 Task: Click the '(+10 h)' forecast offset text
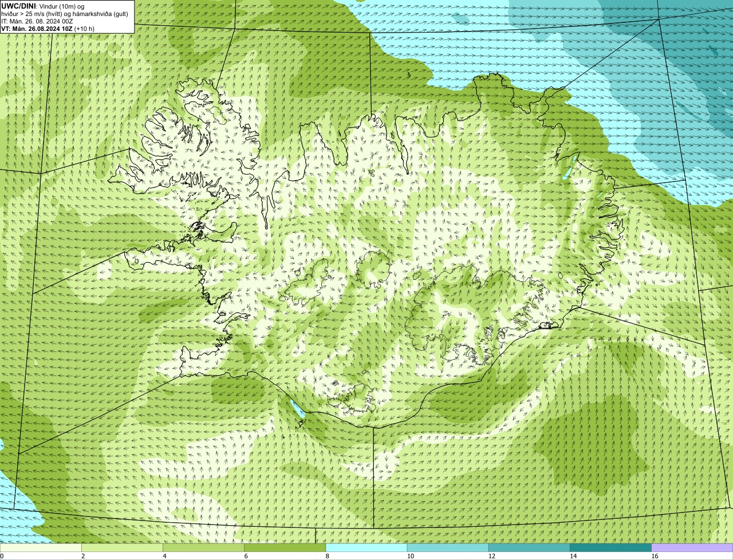point(84,28)
